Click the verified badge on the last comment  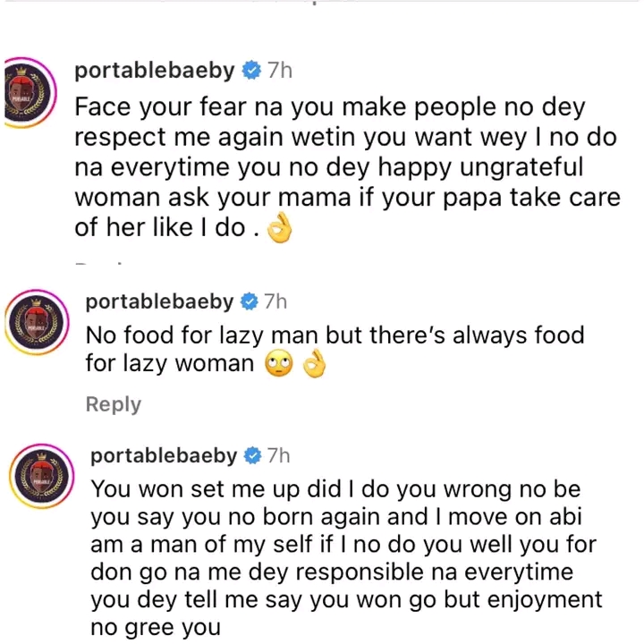(x=252, y=456)
